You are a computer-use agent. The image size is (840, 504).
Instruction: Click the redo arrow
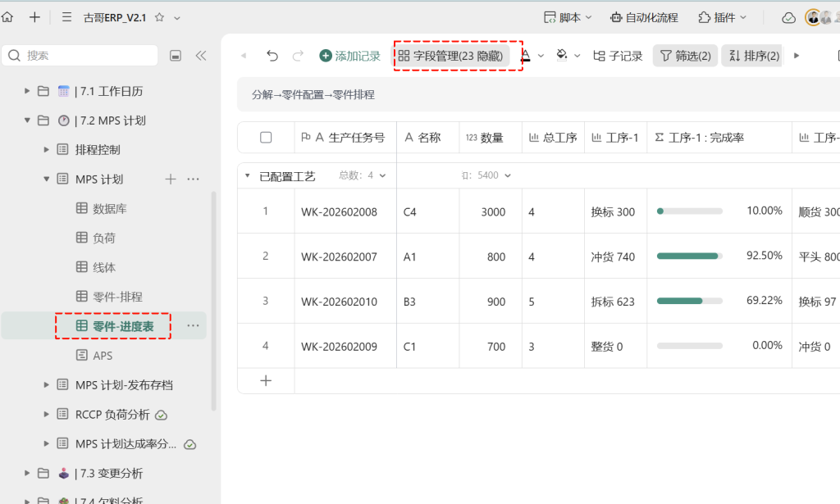299,56
